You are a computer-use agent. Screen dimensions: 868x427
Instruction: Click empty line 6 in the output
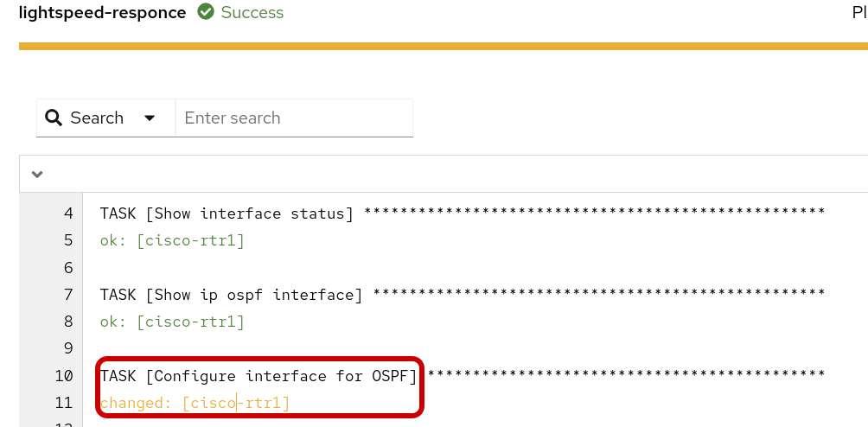tap(346, 268)
